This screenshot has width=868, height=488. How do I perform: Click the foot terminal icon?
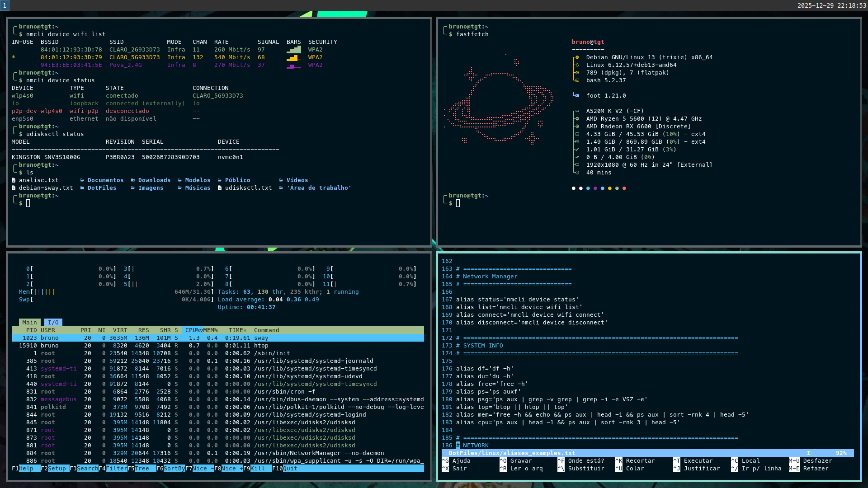(576, 96)
